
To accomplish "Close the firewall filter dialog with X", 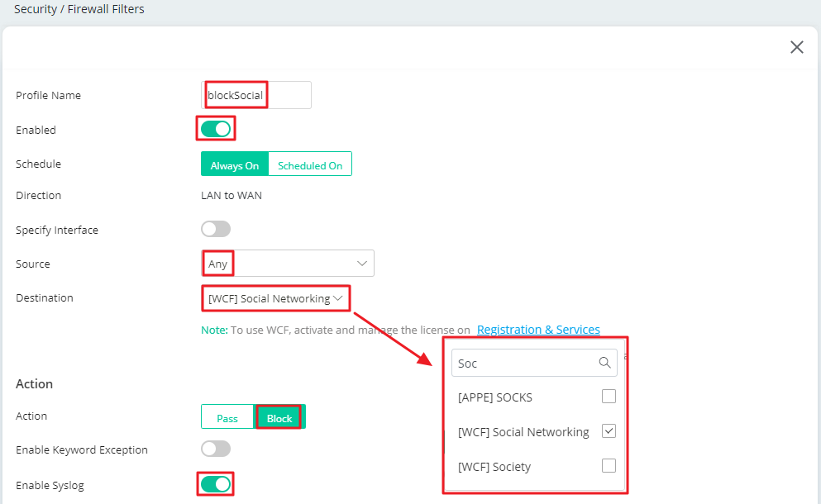I will 796,47.
